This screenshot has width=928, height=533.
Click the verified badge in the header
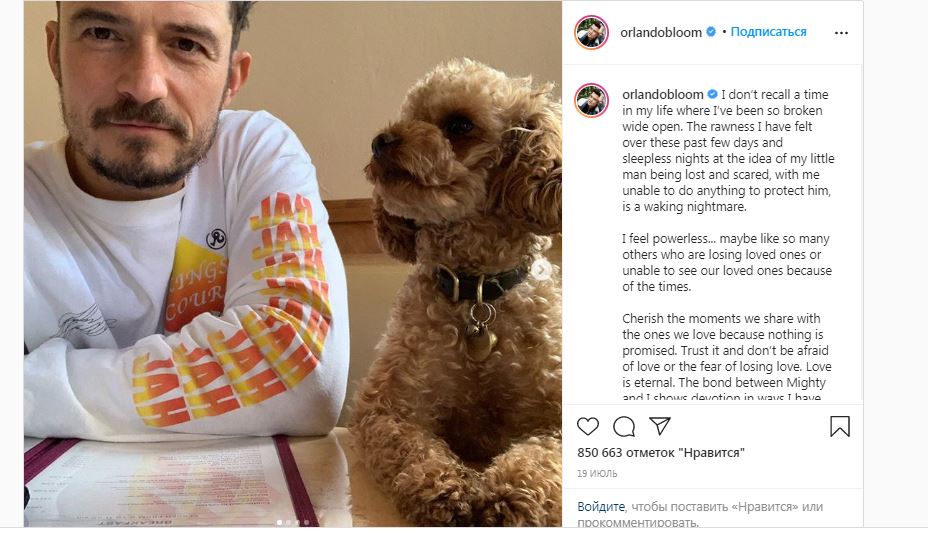[711, 31]
